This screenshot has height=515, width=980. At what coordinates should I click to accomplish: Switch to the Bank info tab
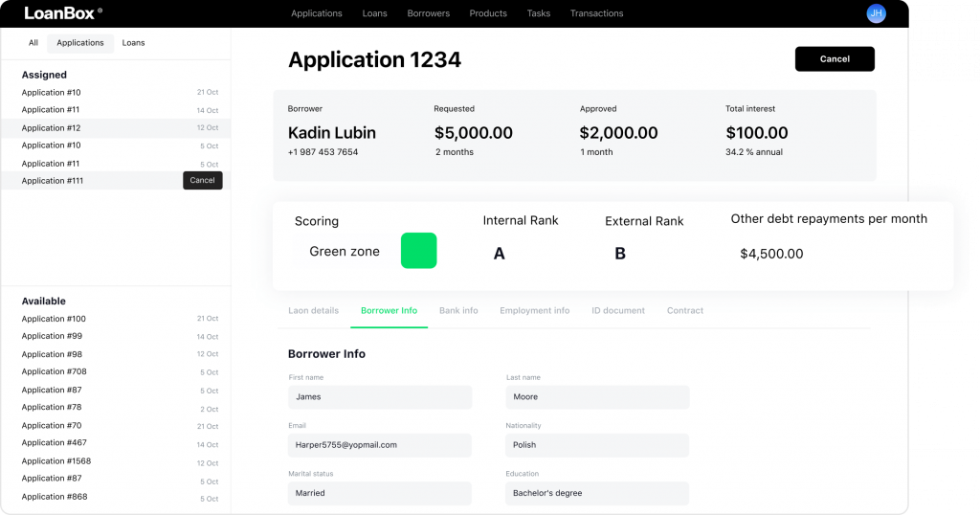click(x=458, y=310)
